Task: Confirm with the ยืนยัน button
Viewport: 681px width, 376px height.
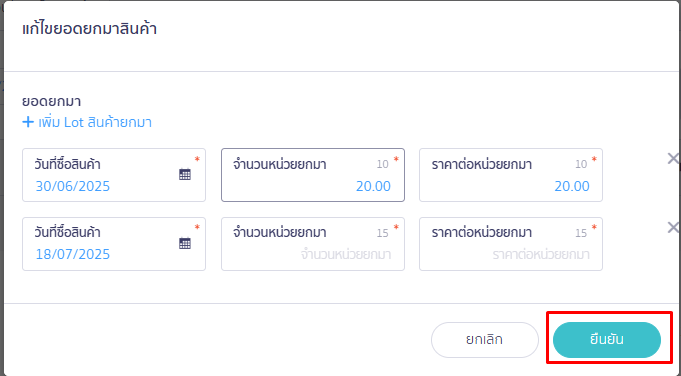Action: (607, 340)
